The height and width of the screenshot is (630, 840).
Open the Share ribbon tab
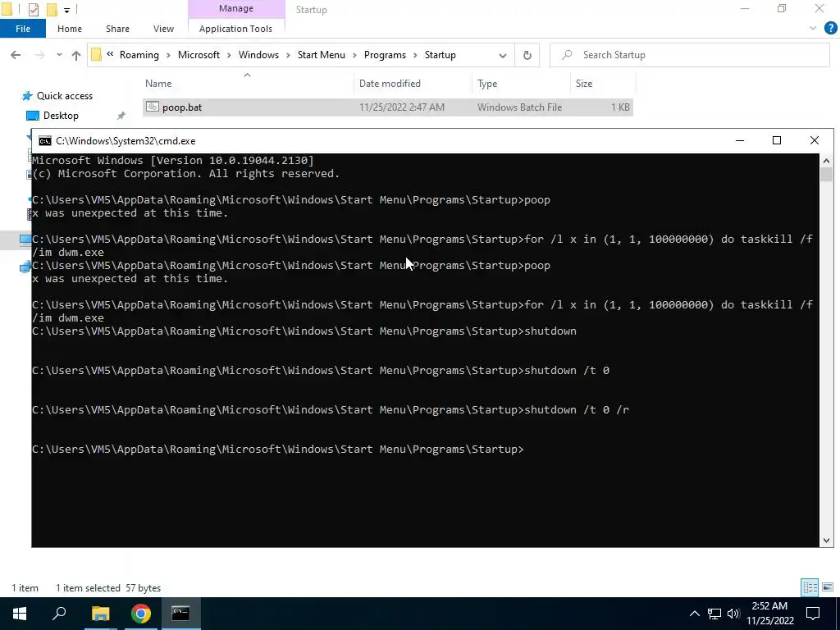click(117, 29)
